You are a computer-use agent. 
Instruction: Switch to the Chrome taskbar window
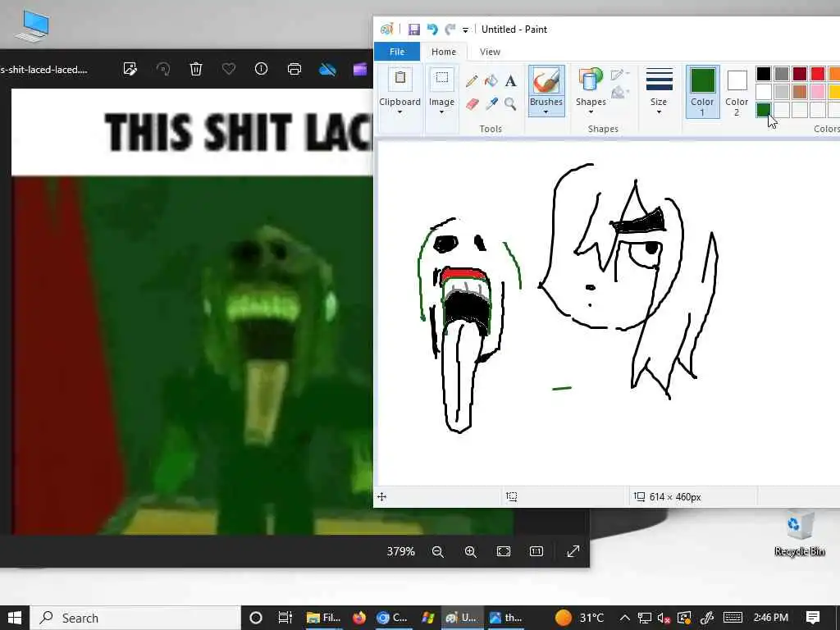(392, 618)
